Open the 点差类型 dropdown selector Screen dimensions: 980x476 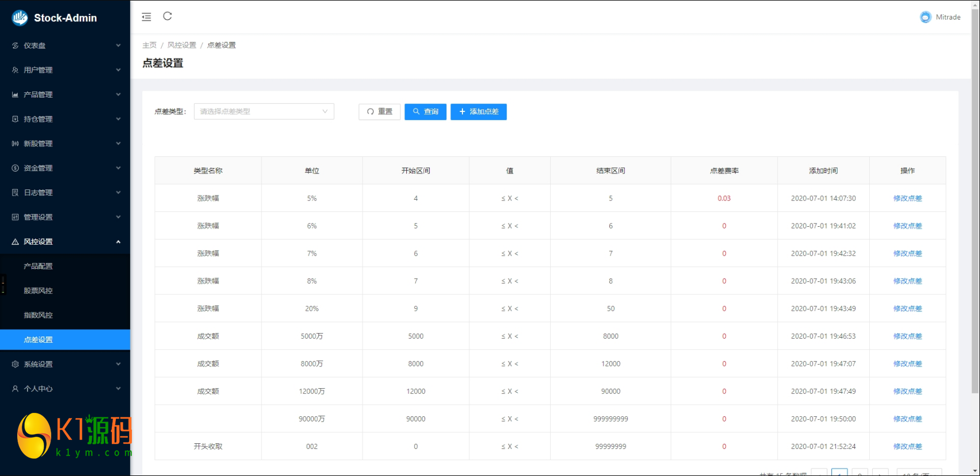[264, 111]
